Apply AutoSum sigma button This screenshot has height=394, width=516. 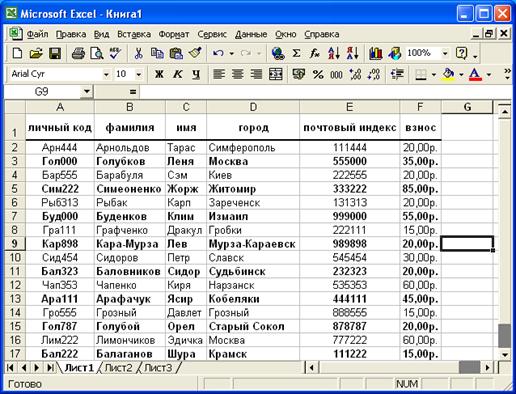pyautogui.click(x=296, y=53)
